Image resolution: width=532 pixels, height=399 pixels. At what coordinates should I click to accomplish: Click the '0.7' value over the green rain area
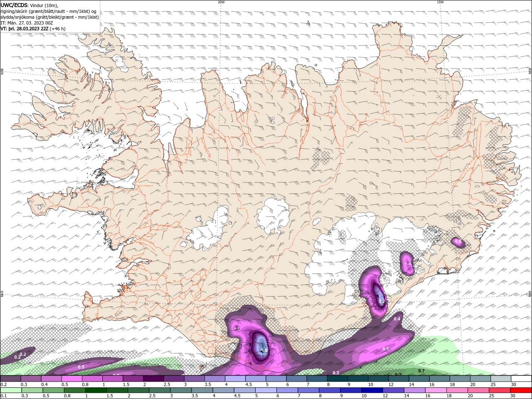point(421,371)
